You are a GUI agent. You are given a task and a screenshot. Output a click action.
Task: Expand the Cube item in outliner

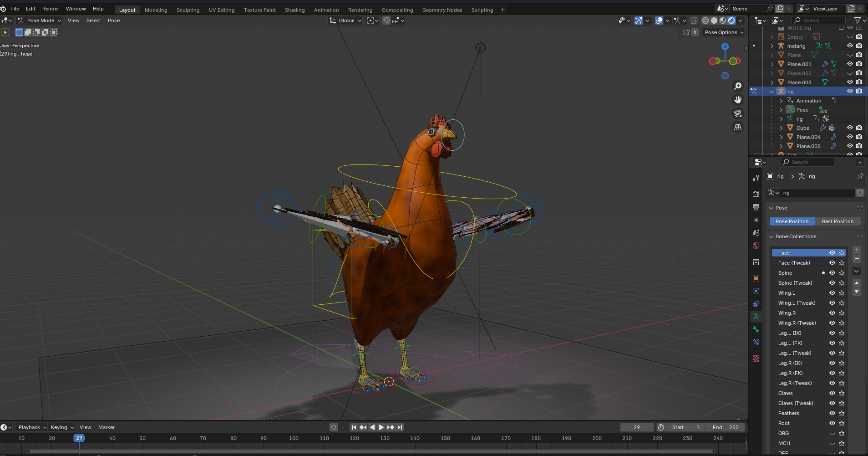coord(781,128)
